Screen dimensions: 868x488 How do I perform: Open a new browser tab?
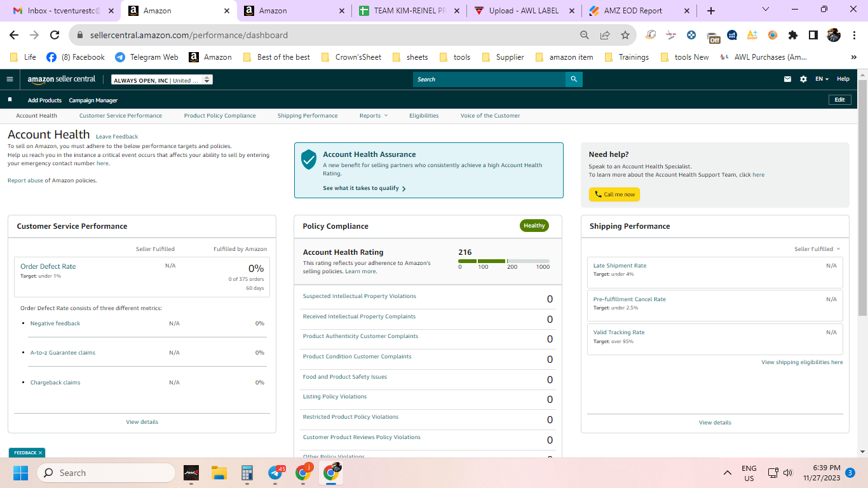coord(711,11)
